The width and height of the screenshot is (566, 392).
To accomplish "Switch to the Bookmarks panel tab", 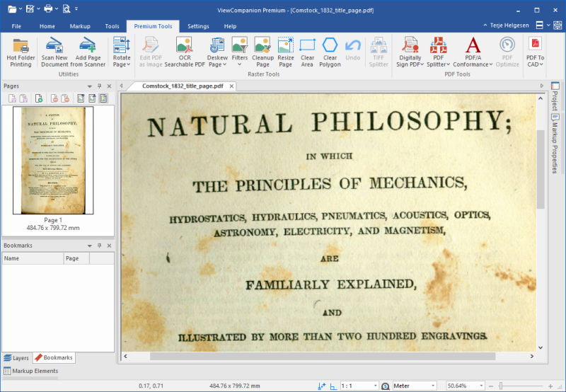I will point(54,358).
